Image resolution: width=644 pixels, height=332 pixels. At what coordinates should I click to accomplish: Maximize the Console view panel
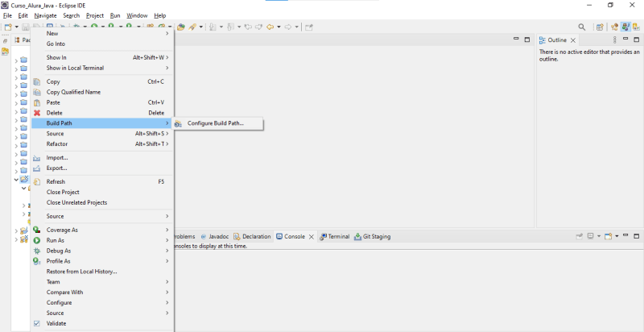pos(637,236)
